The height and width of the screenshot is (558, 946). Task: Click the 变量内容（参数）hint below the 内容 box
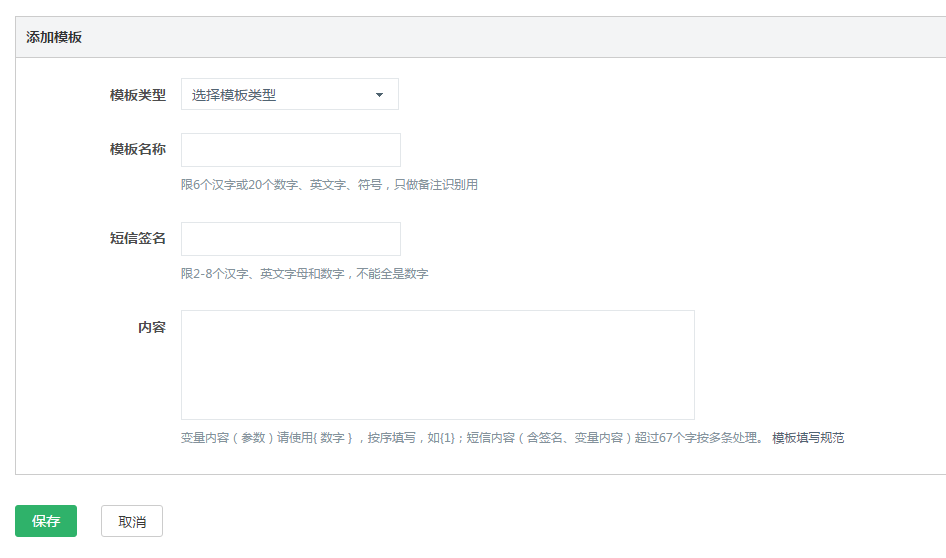pyautogui.click(x=470, y=438)
